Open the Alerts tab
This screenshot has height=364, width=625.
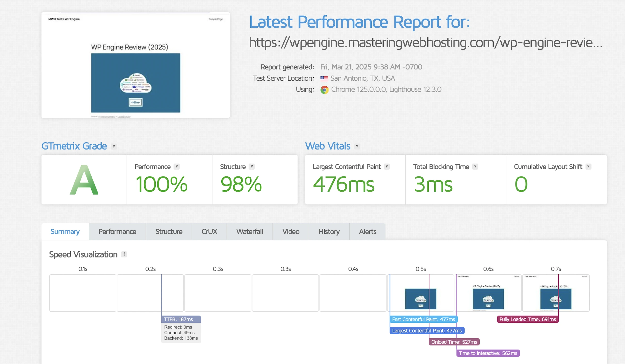367,231
